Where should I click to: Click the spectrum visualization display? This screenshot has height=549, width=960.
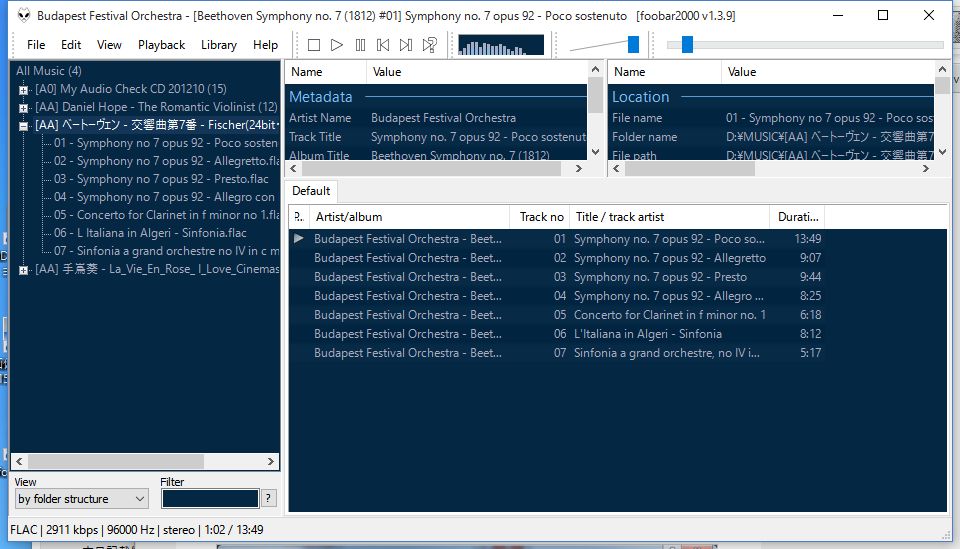coord(501,45)
